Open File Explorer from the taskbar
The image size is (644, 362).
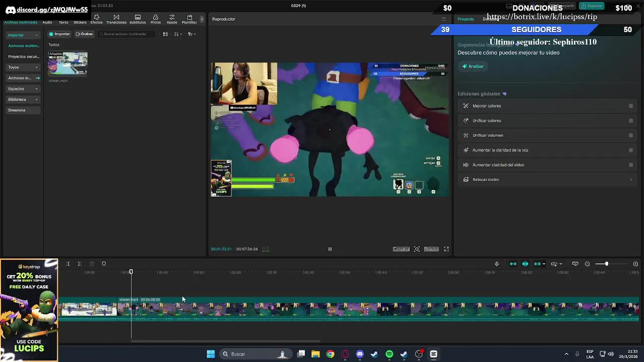click(315, 354)
